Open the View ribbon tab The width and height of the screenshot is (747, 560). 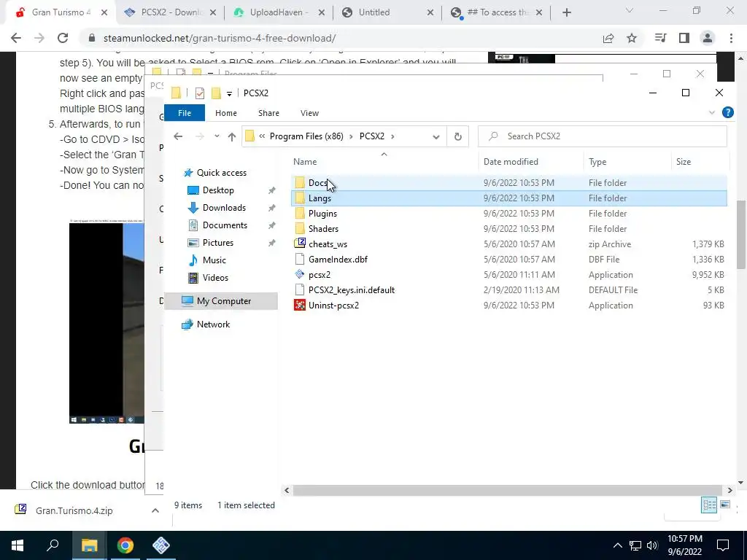[x=309, y=113]
